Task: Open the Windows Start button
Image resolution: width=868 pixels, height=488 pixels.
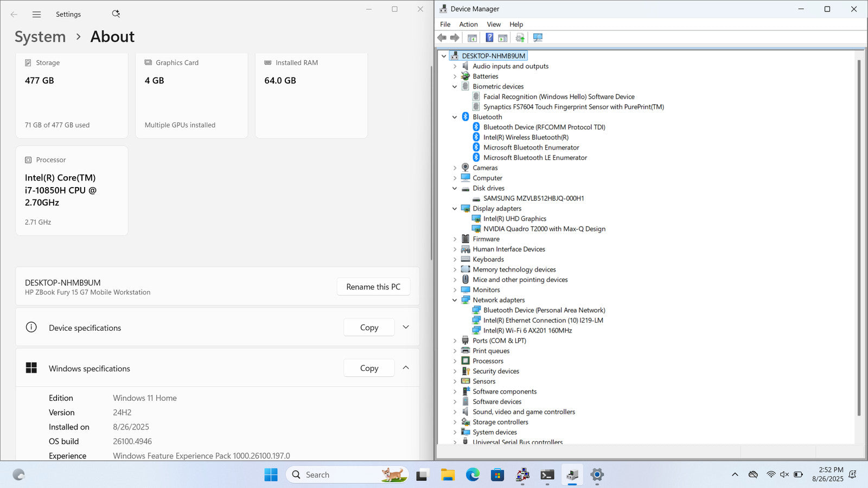Action: point(271,474)
